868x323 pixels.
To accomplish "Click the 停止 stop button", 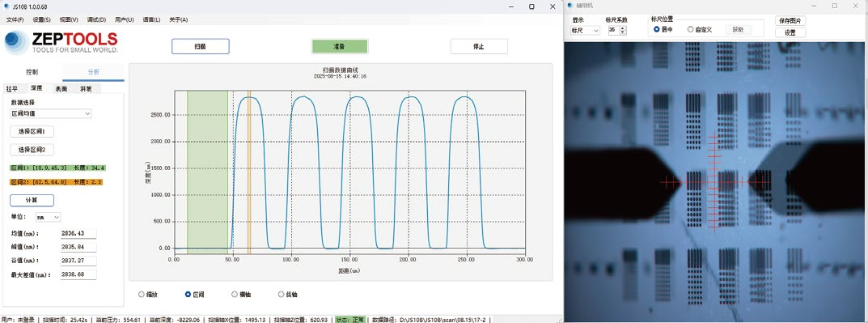I will [x=479, y=46].
